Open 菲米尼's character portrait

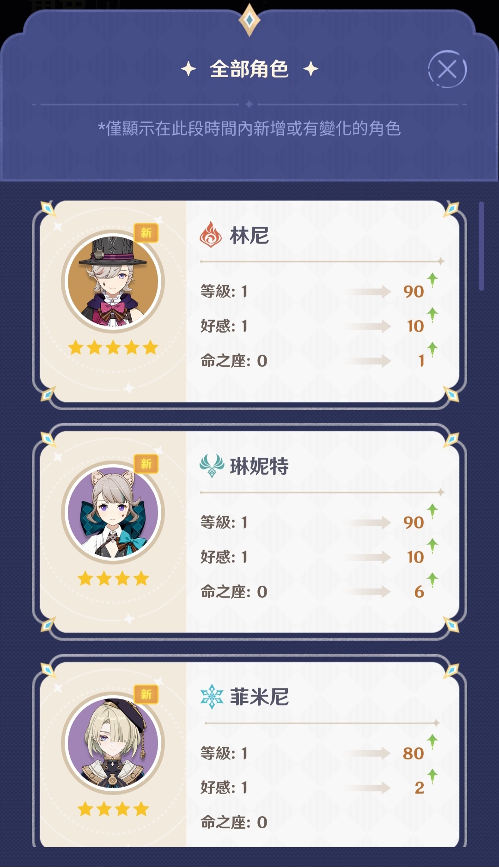click(113, 743)
